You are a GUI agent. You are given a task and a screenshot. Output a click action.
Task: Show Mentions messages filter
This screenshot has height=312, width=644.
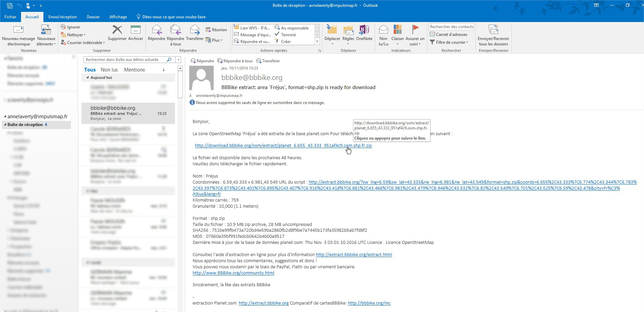tap(134, 70)
